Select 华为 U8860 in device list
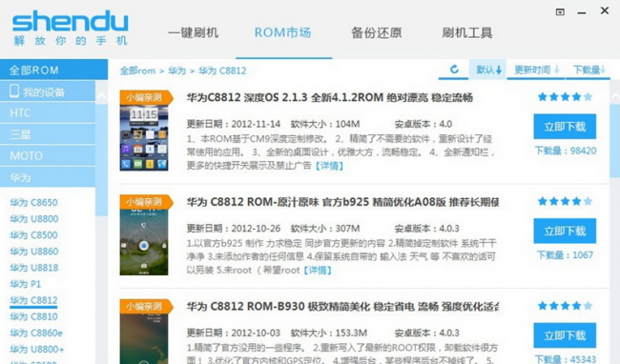The image size is (620, 364). pyautogui.click(x=34, y=252)
